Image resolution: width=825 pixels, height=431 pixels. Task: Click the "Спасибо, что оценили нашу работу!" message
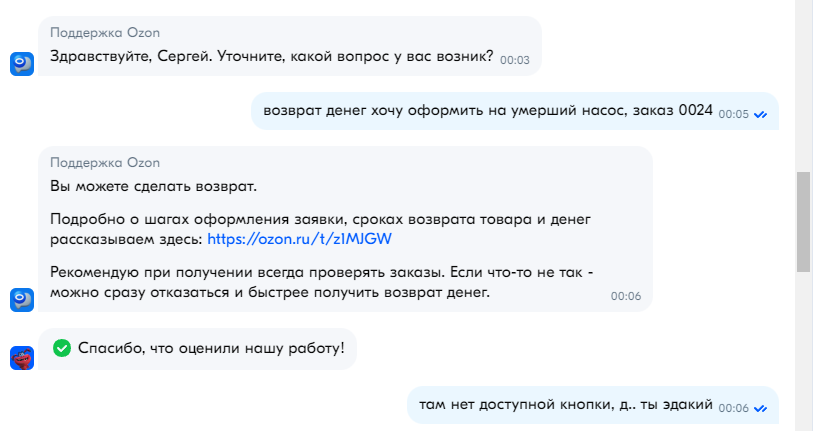[210, 348]
